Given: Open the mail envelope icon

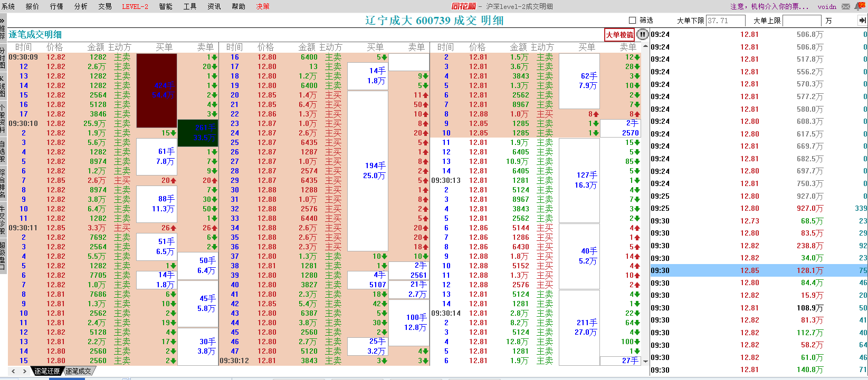Looking at the screenshot, I should pos(846,6).
